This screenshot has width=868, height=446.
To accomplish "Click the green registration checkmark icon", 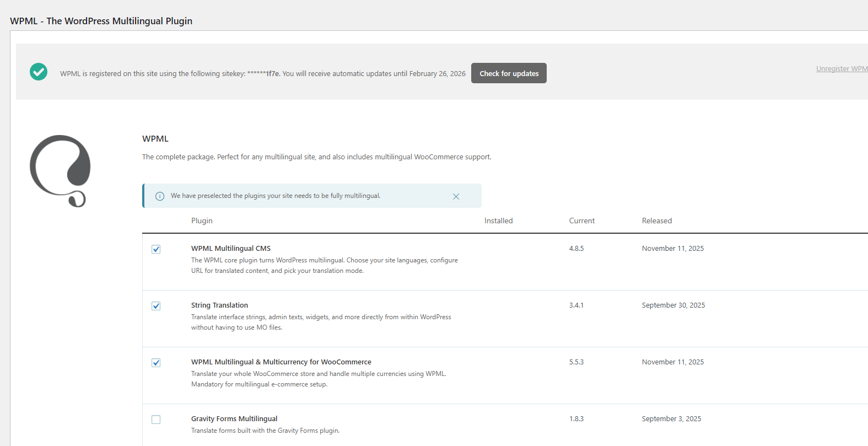I will pos(39,72).
